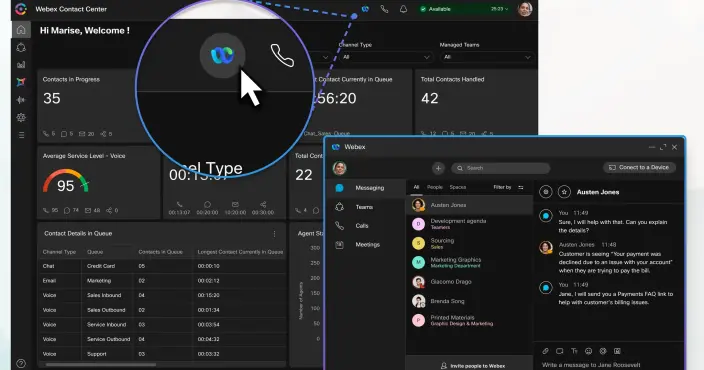This screenshot has width=704, height=370.
Task: Open Messaging in Webex navigation
Action: pyautogui.click(x=365, y=188)
